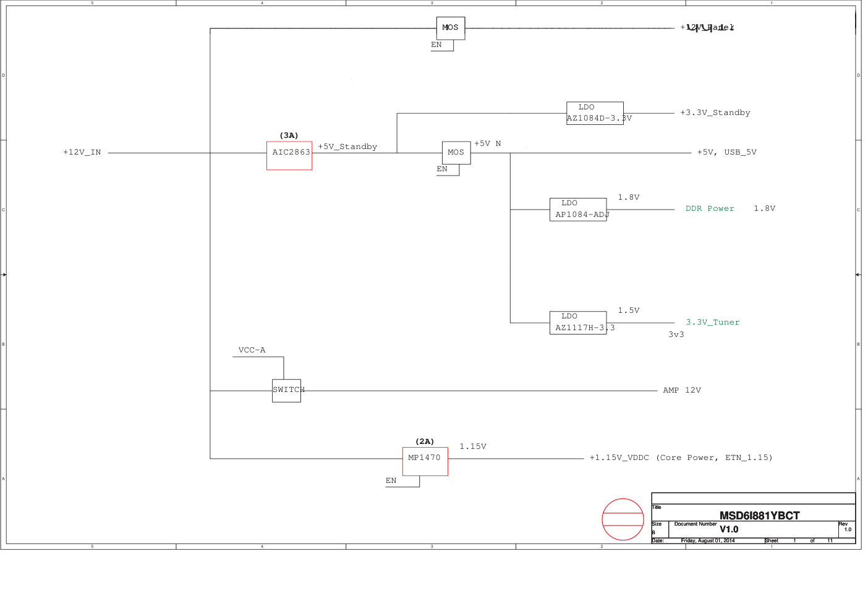This screenshot has width=868, height=614.
Task: Click the LDO AP1084-ADJ block
Action: coord(578,210)
